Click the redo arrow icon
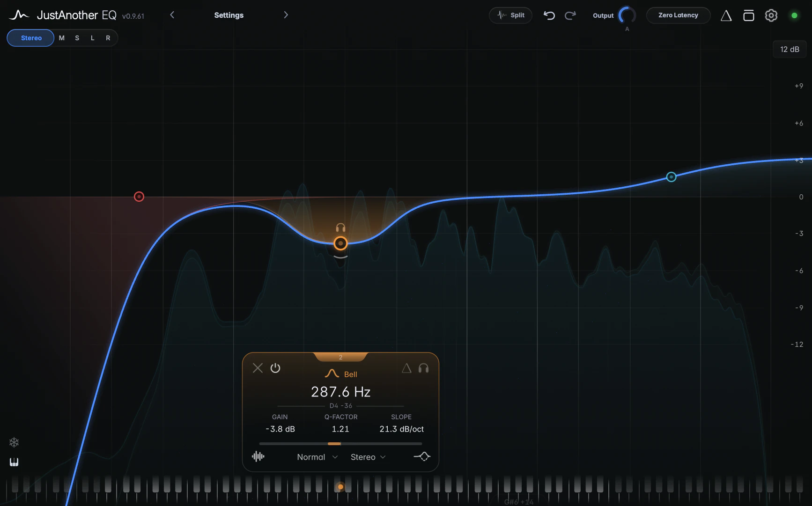Image resolution: width=812 pixels, height=506 pixels. pos(570,15)
